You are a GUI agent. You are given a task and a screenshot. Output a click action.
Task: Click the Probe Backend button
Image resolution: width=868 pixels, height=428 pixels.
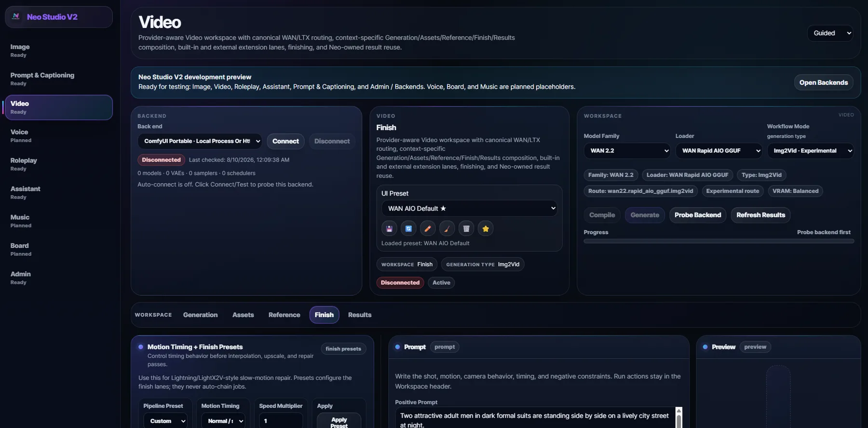click(698, 215)
